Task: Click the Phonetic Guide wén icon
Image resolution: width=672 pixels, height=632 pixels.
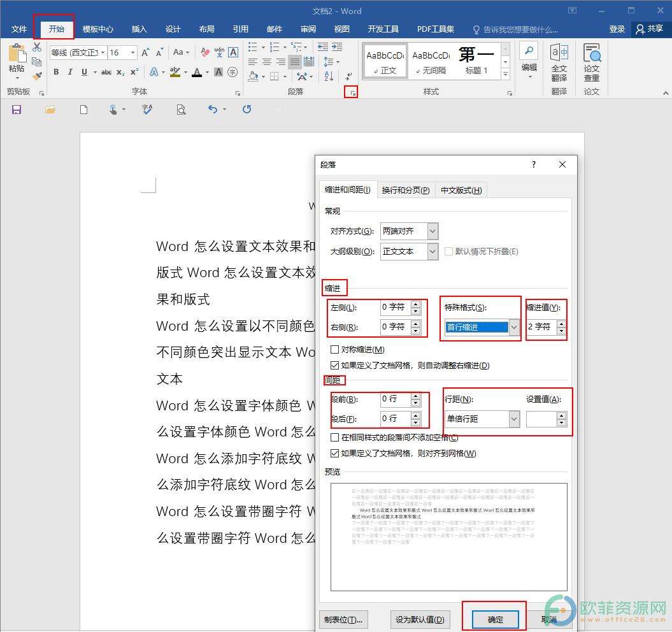Action: pyautogui.click(x=219, y=52)
